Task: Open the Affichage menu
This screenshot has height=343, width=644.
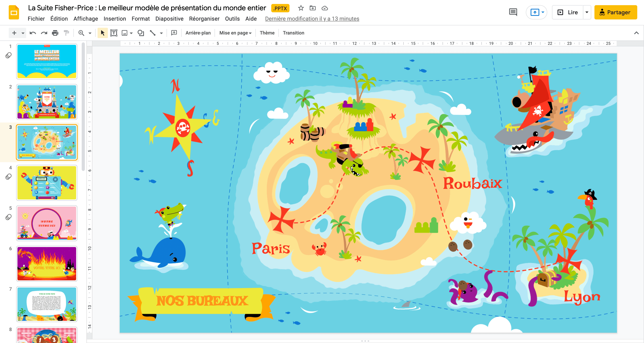Action: [x=86, y=19]
